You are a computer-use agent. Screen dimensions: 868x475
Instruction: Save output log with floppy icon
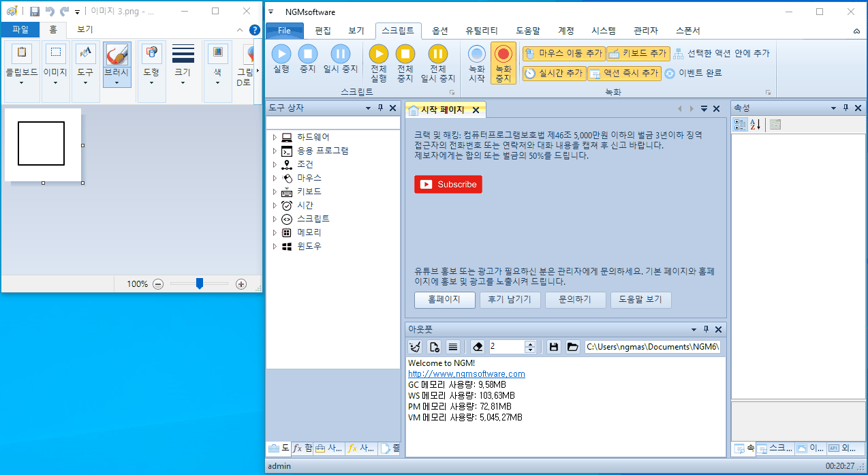coord(554,347)
